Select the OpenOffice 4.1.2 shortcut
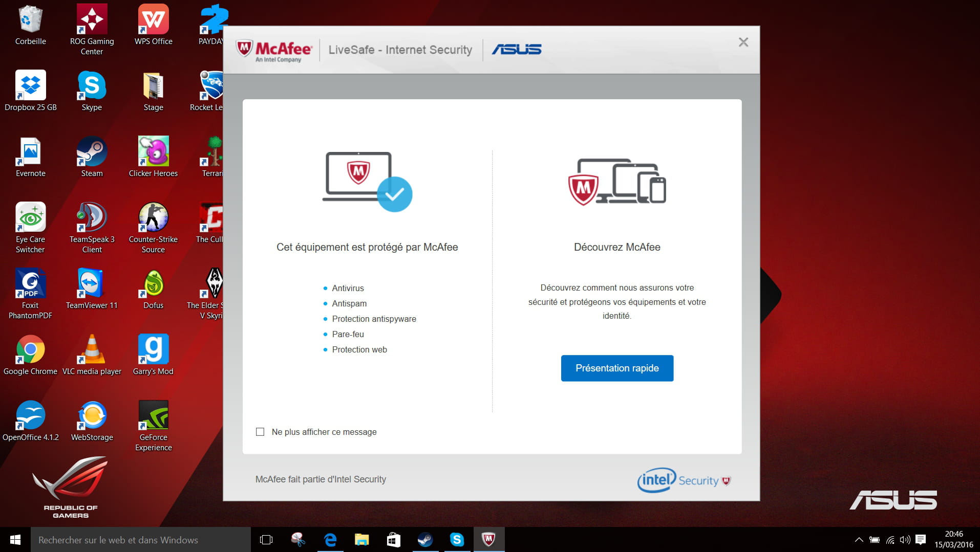980x552 pixels. (x=31, y=421)
